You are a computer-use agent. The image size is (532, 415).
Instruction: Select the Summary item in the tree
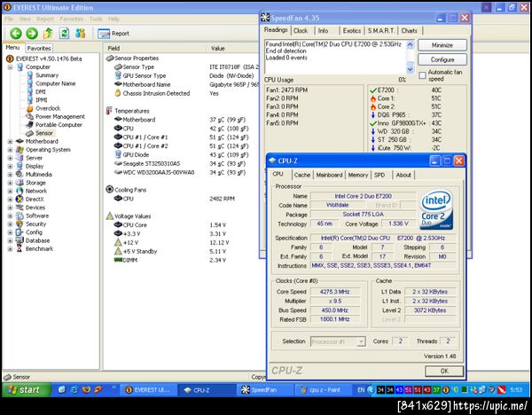pos(47,75)
